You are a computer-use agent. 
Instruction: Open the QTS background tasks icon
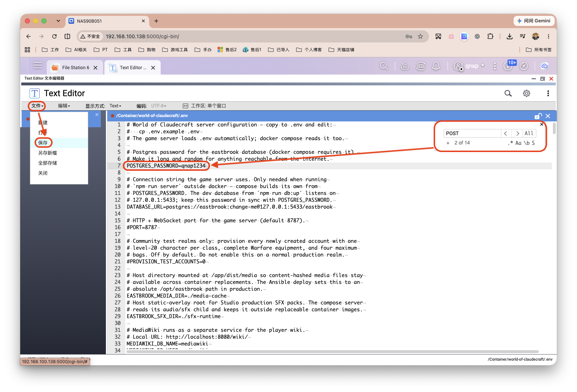click(405, 66)
